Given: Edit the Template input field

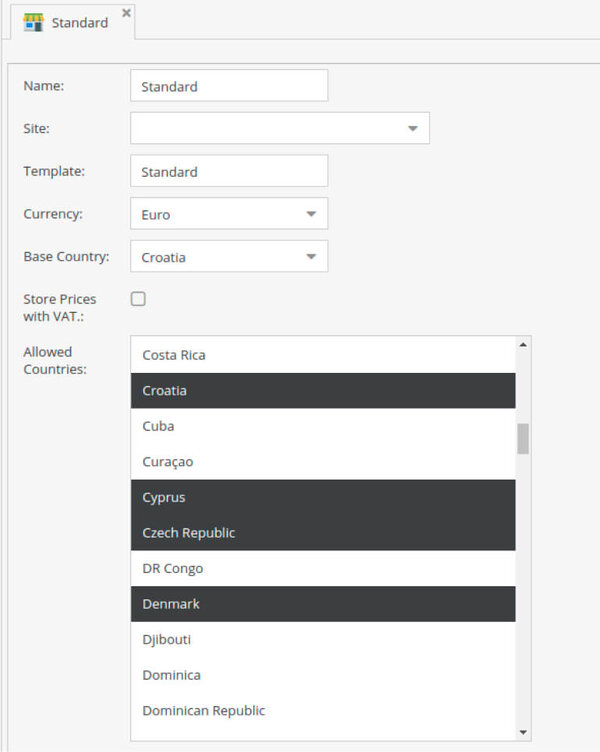Looking at the screenshot, I should point(229,171).
